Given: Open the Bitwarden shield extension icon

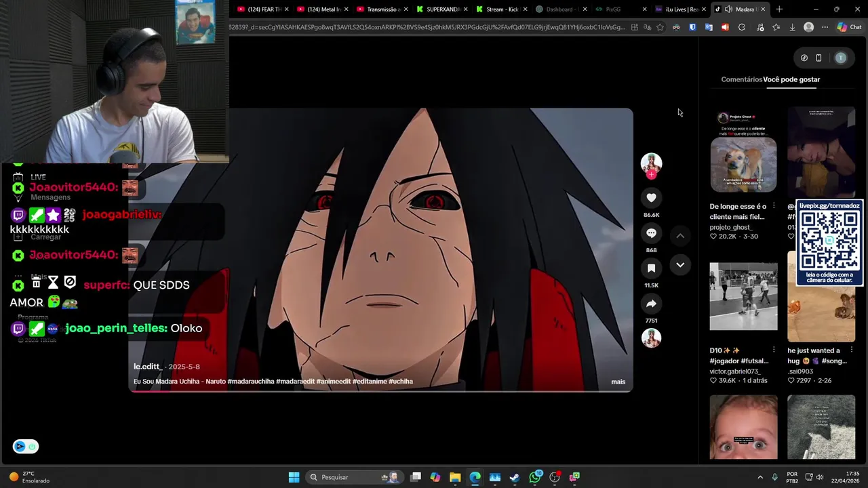Looking at the screenshot, I should 692,28.
